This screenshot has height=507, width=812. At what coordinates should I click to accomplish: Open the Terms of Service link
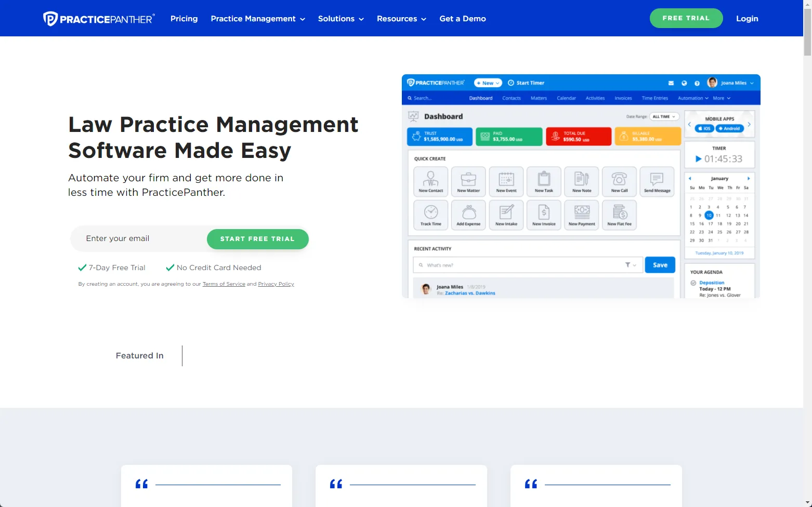tap(224, 284)
